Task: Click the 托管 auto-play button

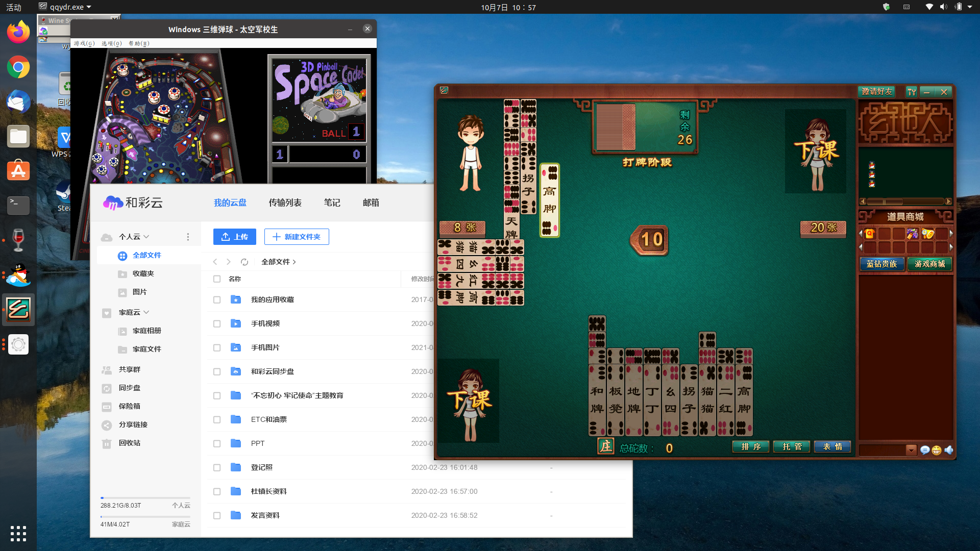Action: pos(792,447)
